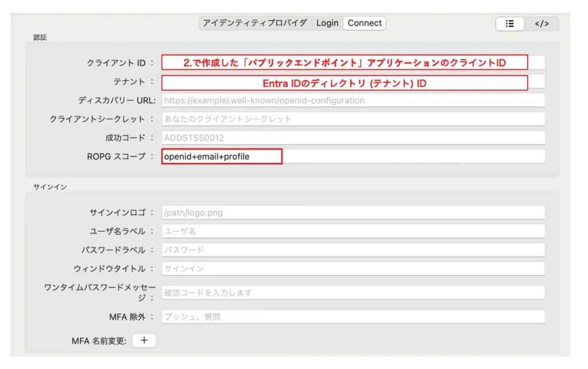Click the パスワードラベル field

click(353, 250)
